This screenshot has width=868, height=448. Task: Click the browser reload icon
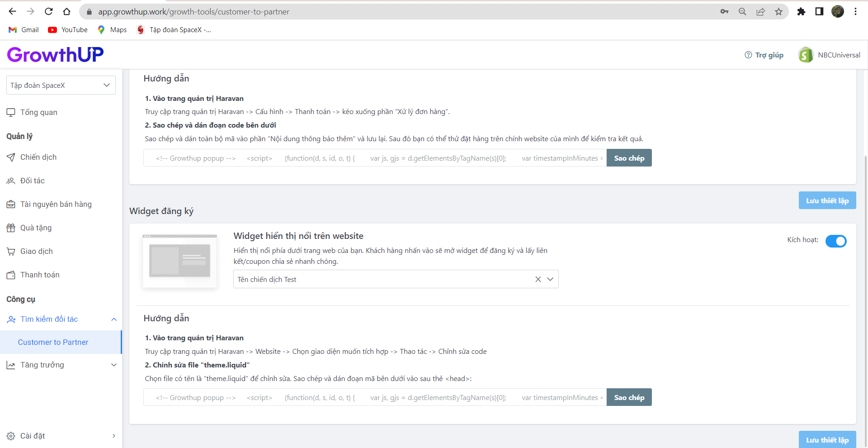(49, 12)
